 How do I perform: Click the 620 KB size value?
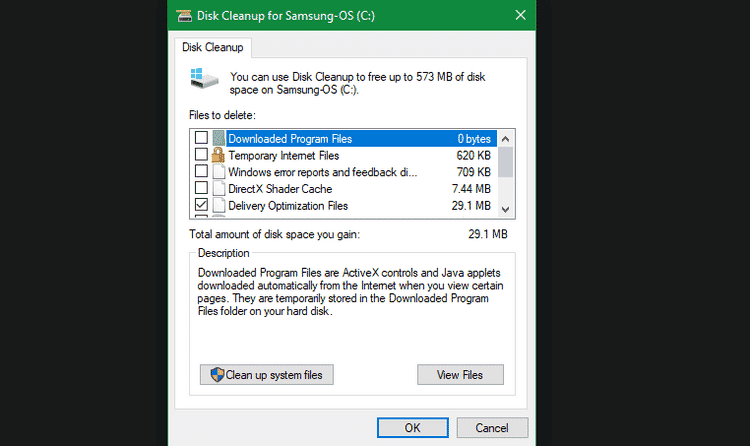[x=474, y=156]
